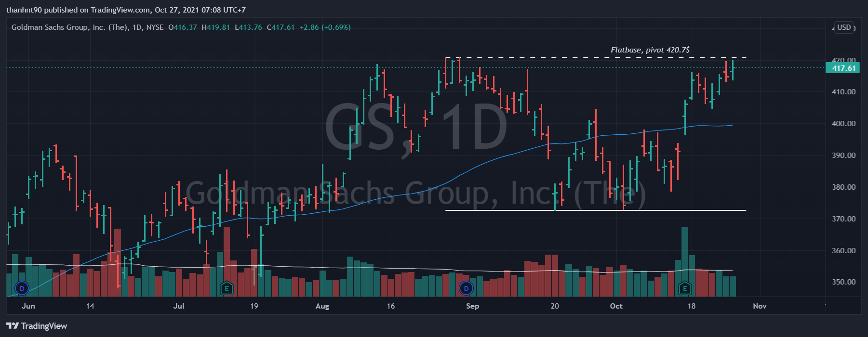Click the low value L413.76
This screenshot has height=337, width=868.
(x=248, y=27)
